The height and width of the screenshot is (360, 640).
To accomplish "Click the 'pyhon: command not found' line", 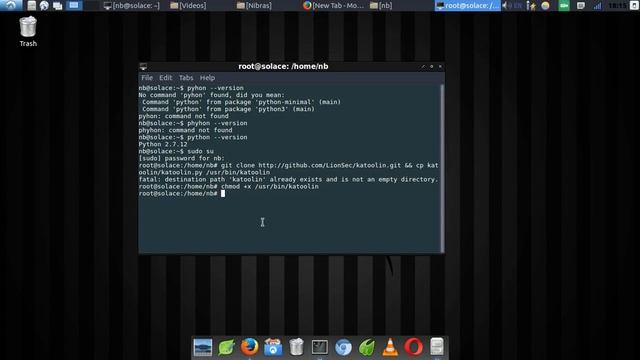I will click(184, 116).
